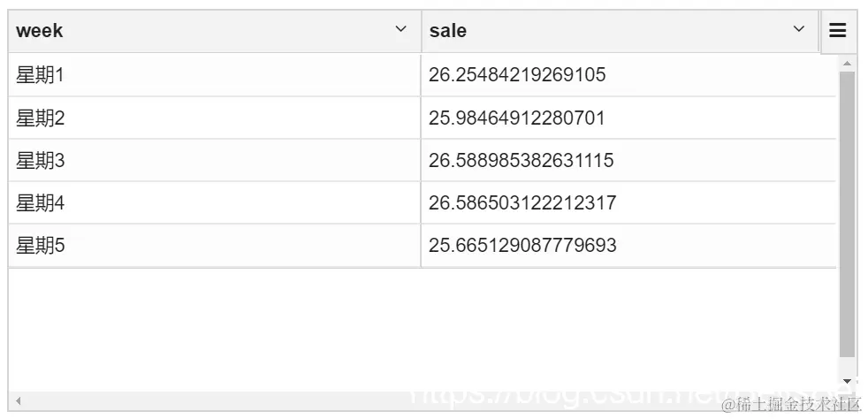Select the sale value 26.588985382631115
The image size is (868, 419).
click(628, 161)
